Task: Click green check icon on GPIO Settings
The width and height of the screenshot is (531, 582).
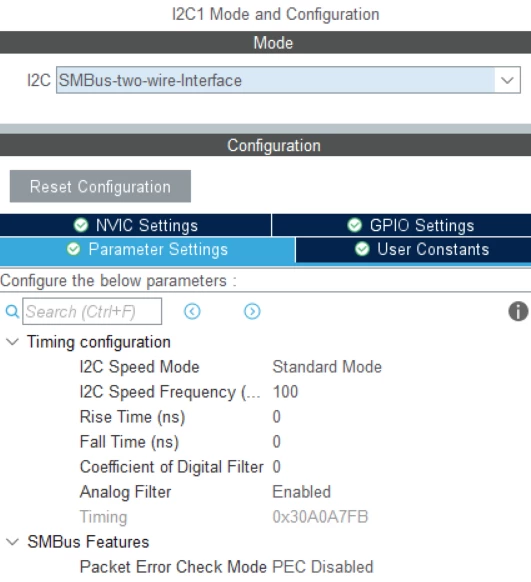Action: coord(354,225)
